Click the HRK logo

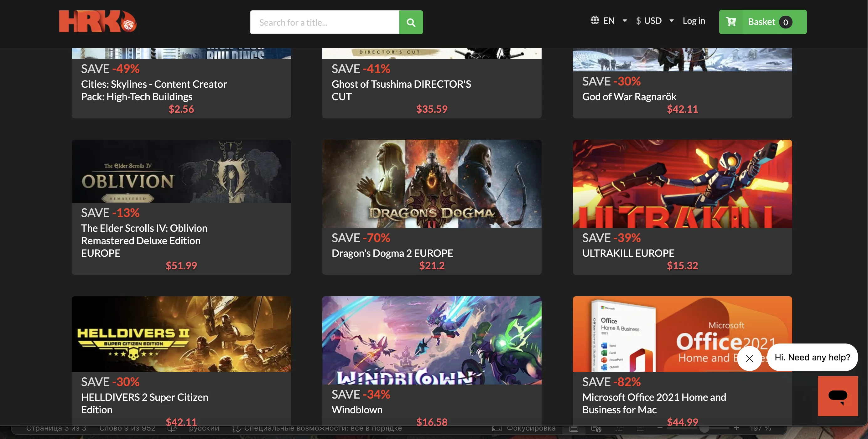pyautogui.click(x=97, y=22)
